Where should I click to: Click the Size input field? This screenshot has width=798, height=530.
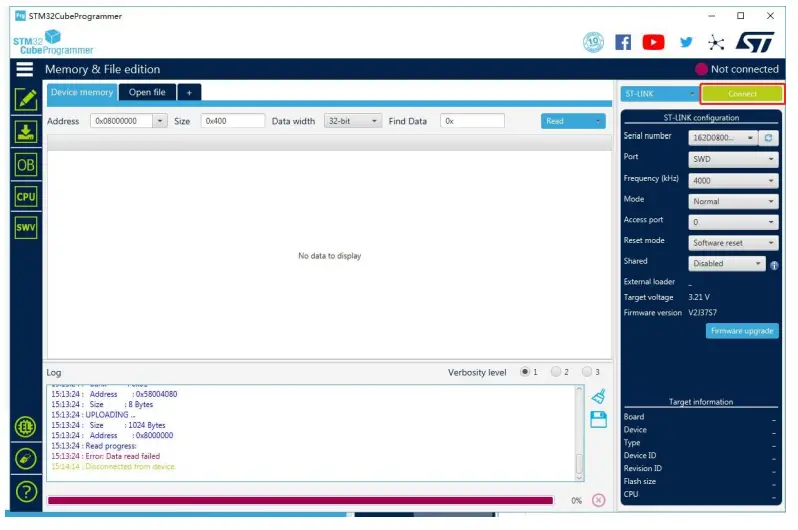point(233,121)
